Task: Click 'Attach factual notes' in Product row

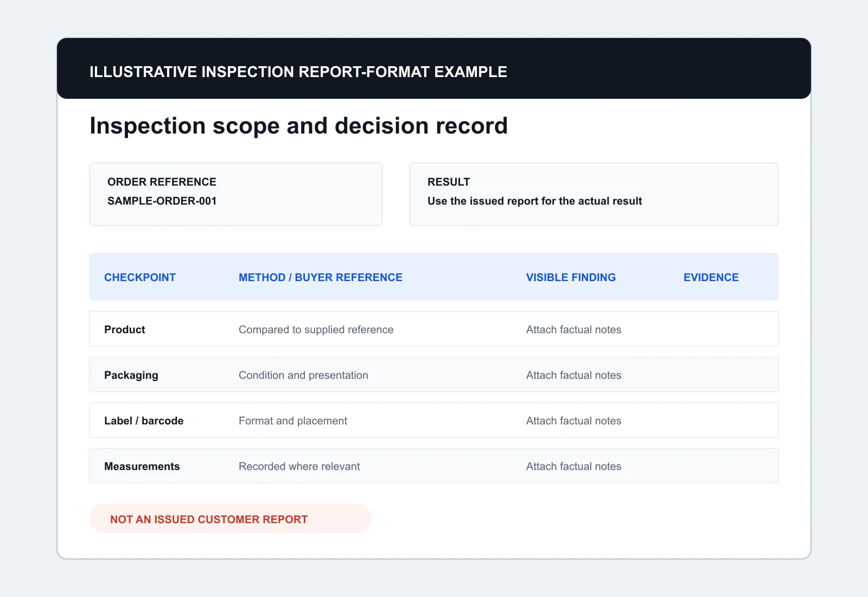Action: tap(573, 329)
